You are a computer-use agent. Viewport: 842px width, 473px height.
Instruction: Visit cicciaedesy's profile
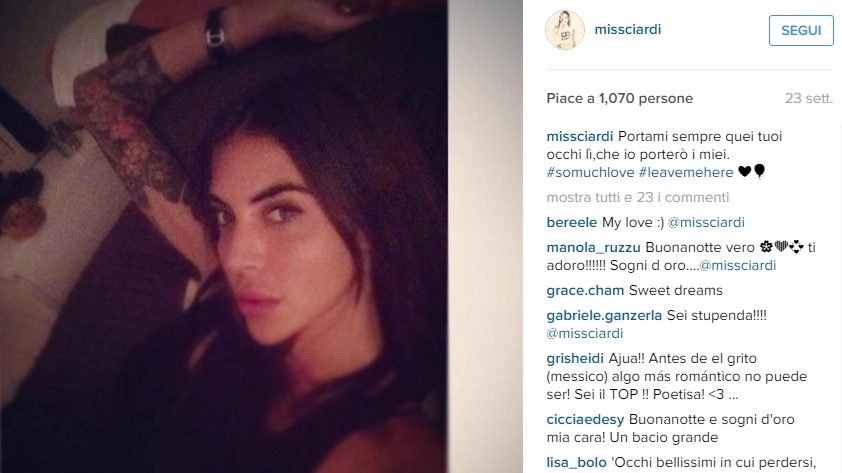[585, 419]
